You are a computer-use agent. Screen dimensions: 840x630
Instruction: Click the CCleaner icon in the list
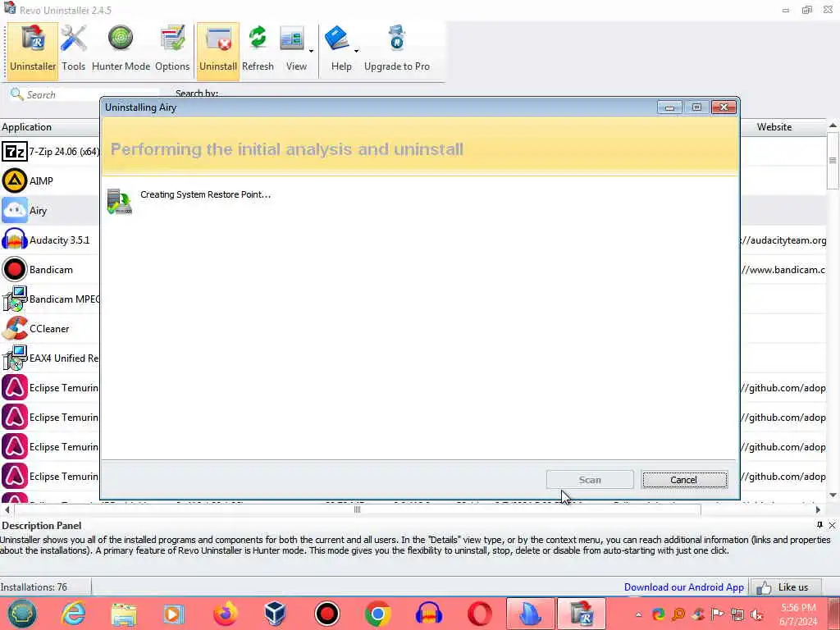pyautogui.click(x=15, y=328)
